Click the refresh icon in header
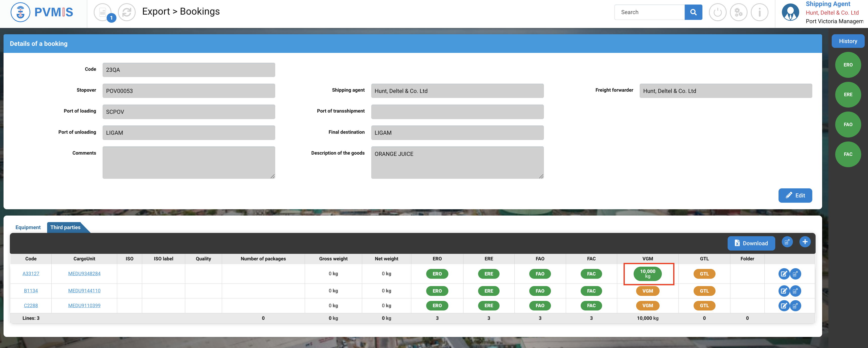This screenshot has height=348, width=868. [127, 12]
